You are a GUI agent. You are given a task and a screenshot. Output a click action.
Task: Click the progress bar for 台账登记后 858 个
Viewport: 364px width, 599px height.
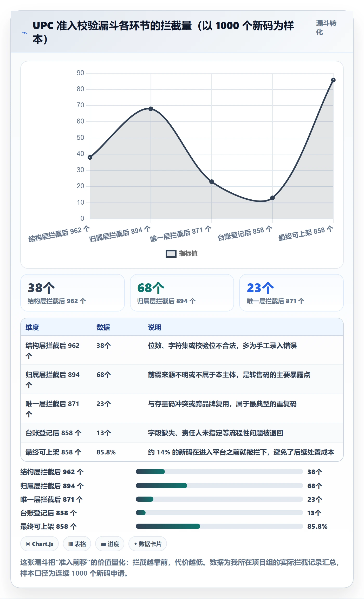point(219,513)
